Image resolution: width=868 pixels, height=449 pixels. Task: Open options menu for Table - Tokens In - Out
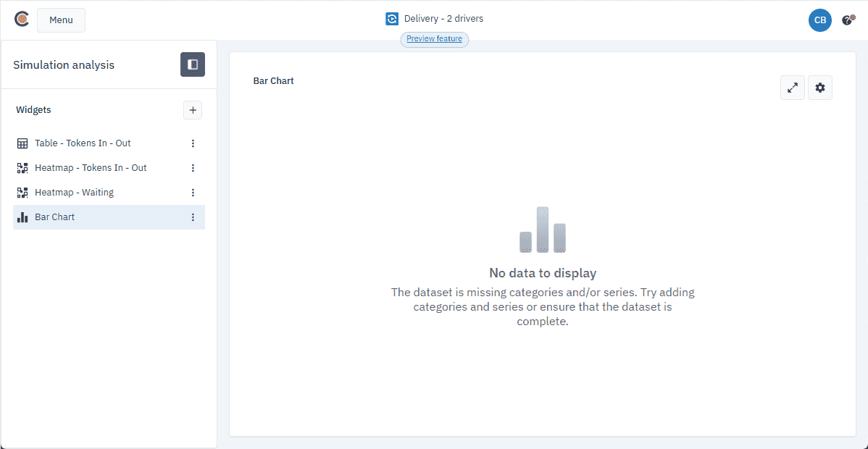point(193,143)
